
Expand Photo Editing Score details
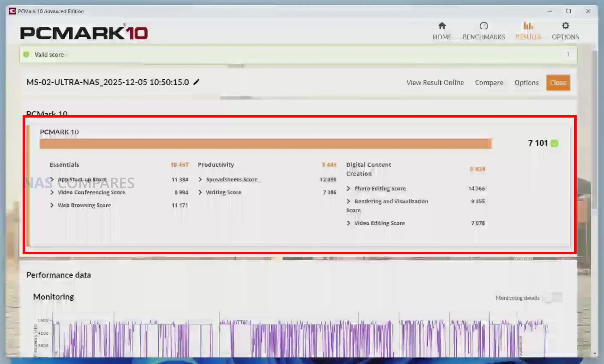click(348, 188)
